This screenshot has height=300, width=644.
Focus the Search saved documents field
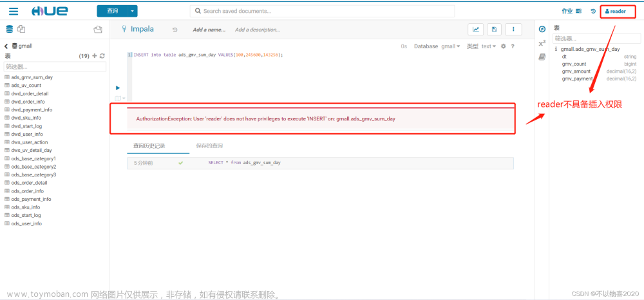pos(322,11)
